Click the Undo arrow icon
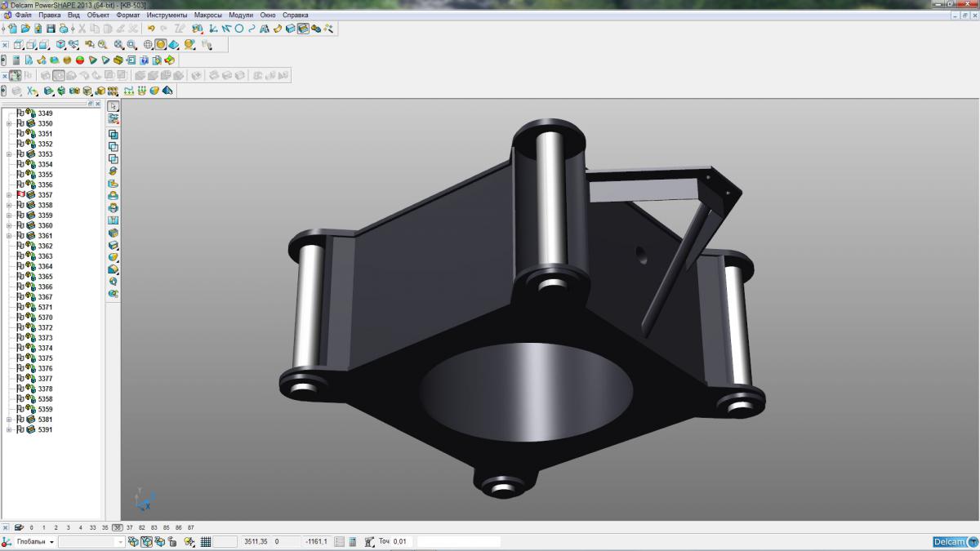Image resolution: width=980 pixels, height=551 pixels. 151,29
